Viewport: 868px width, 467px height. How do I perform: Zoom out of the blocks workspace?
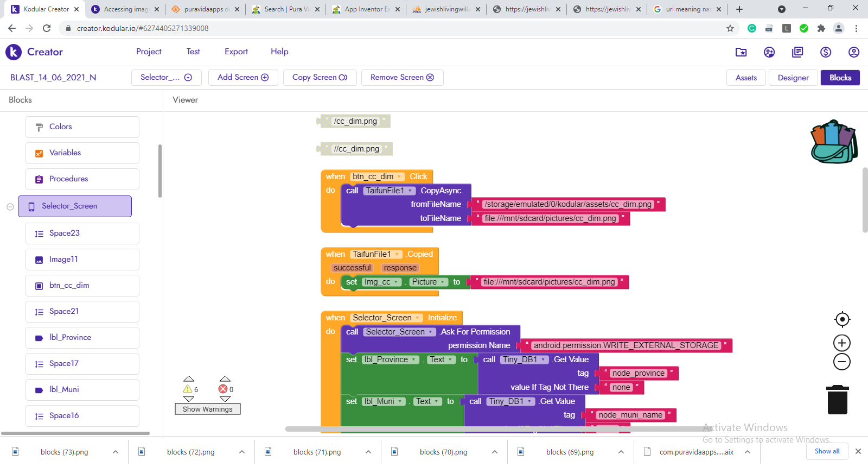point(842,362)
